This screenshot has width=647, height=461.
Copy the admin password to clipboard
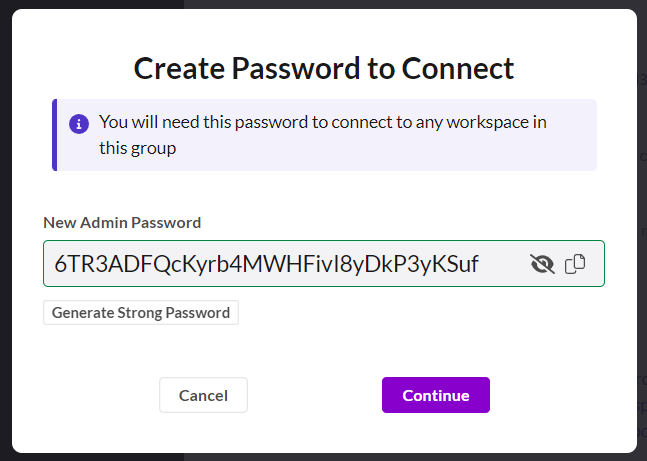[x=575, y=264]
